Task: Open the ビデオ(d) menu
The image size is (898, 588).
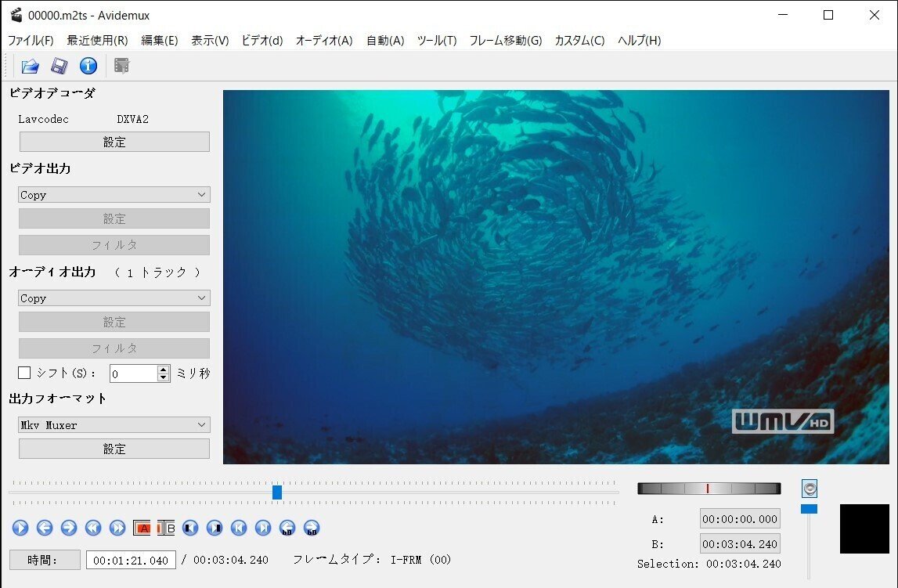Action: 262,40
